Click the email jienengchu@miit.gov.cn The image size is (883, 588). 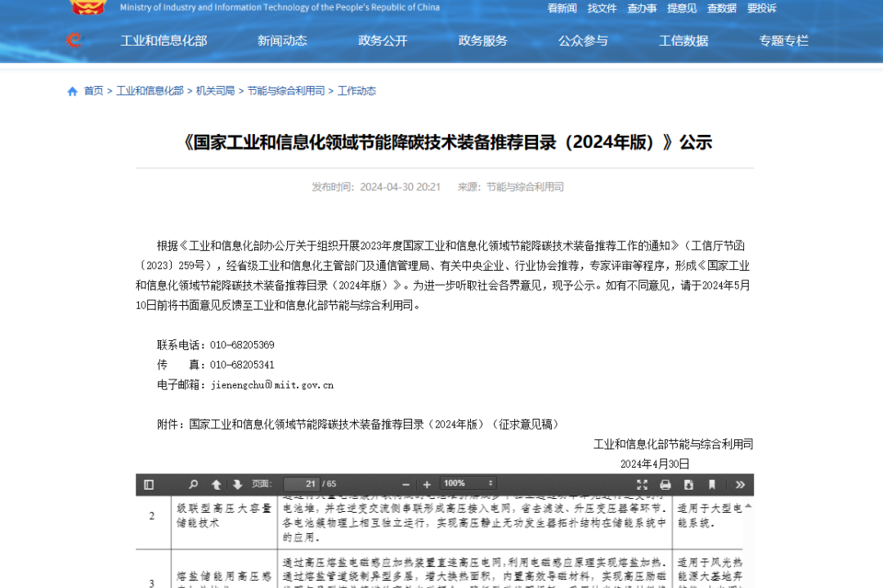[272, 385]
